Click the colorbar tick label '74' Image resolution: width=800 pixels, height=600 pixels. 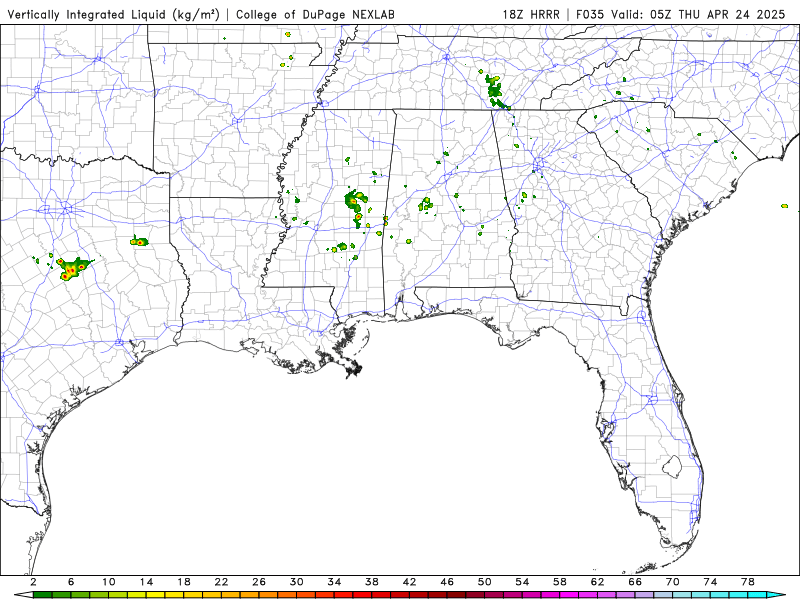point(711,582)
